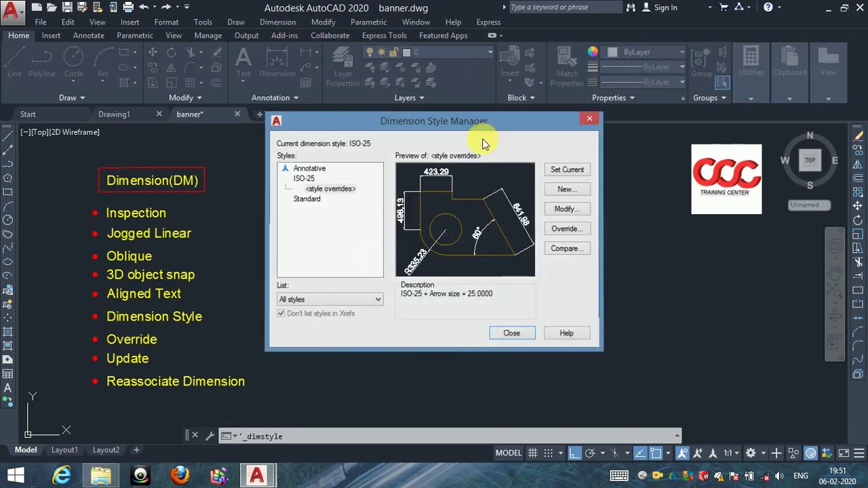
Task: Click the Modify button in Dimension Style Manager
Action: pyautogui.click(x=567, y=209)
